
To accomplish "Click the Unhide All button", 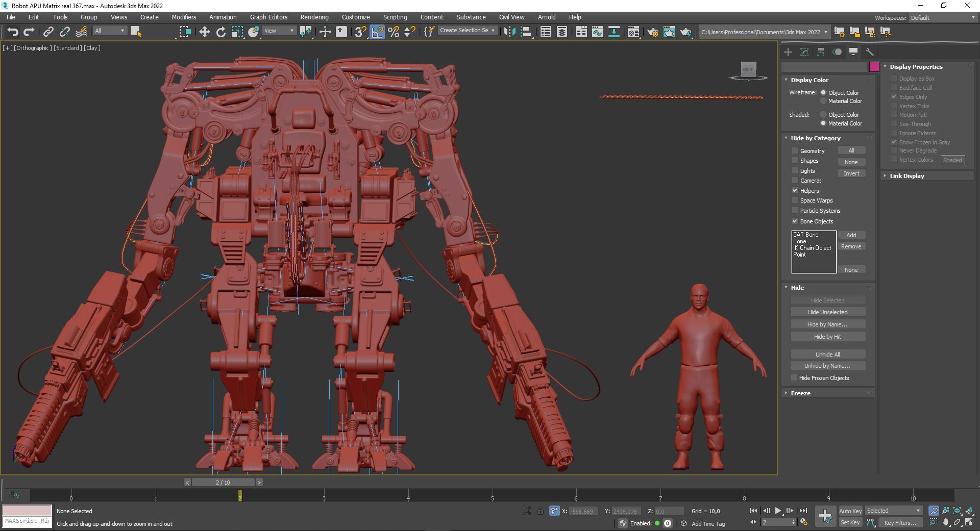I will coord(827,355).
